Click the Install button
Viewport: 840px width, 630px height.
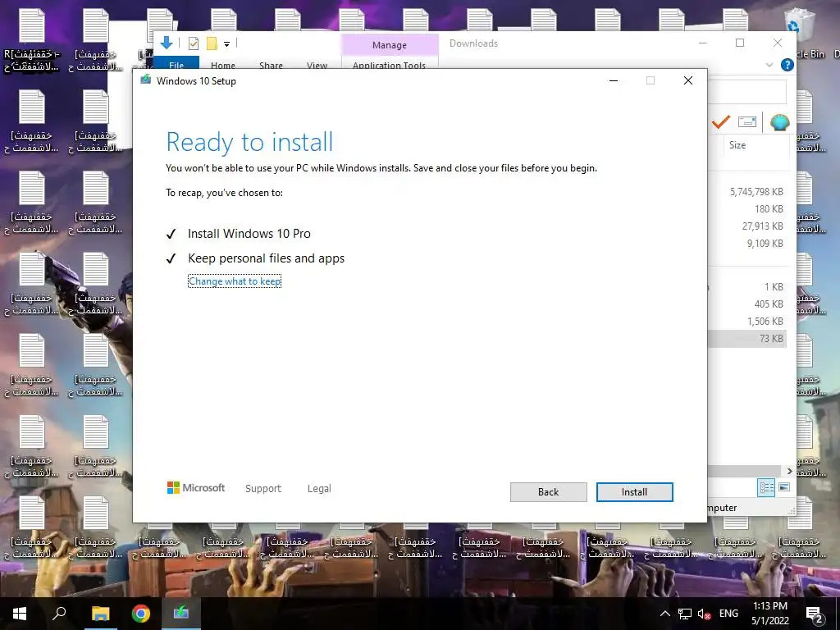click(x=634, y=492)
